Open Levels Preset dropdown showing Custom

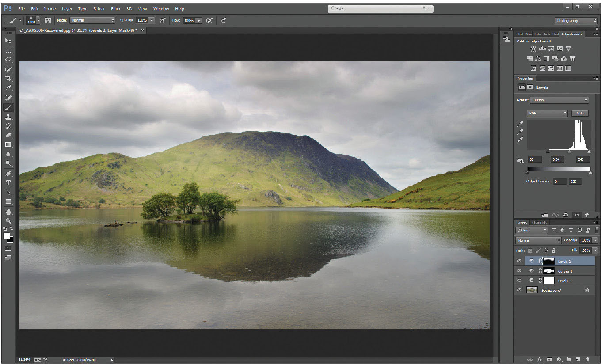[559, 100]
